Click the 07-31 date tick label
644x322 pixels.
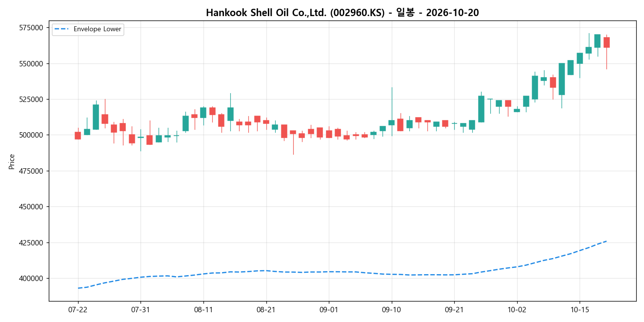[x=141, y=309]
